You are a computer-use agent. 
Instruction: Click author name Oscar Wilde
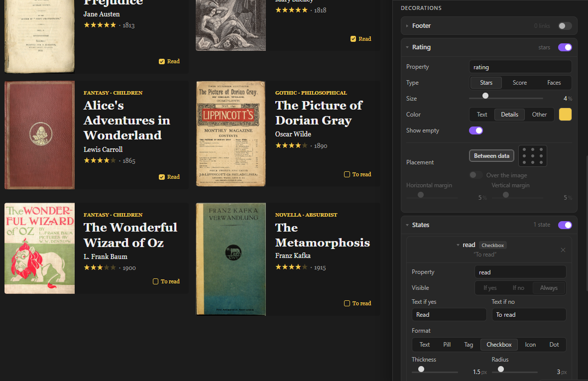[293, 134]
